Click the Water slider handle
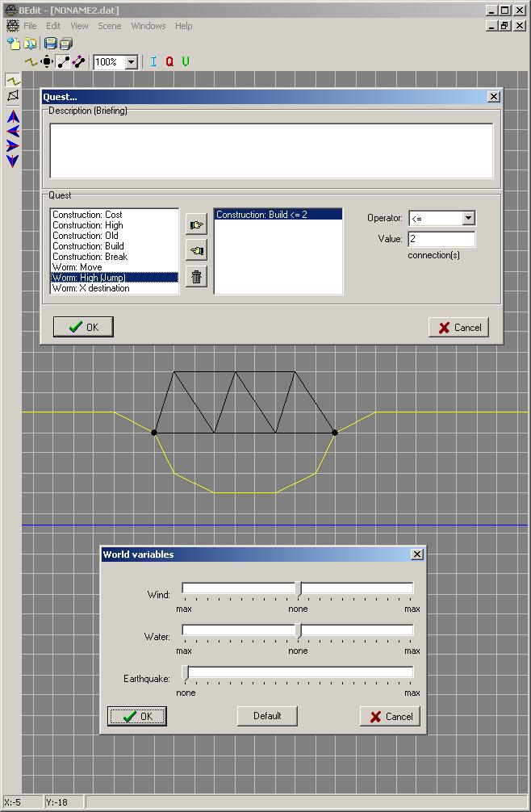The image size is (531, 812). (x=298, y=630)
